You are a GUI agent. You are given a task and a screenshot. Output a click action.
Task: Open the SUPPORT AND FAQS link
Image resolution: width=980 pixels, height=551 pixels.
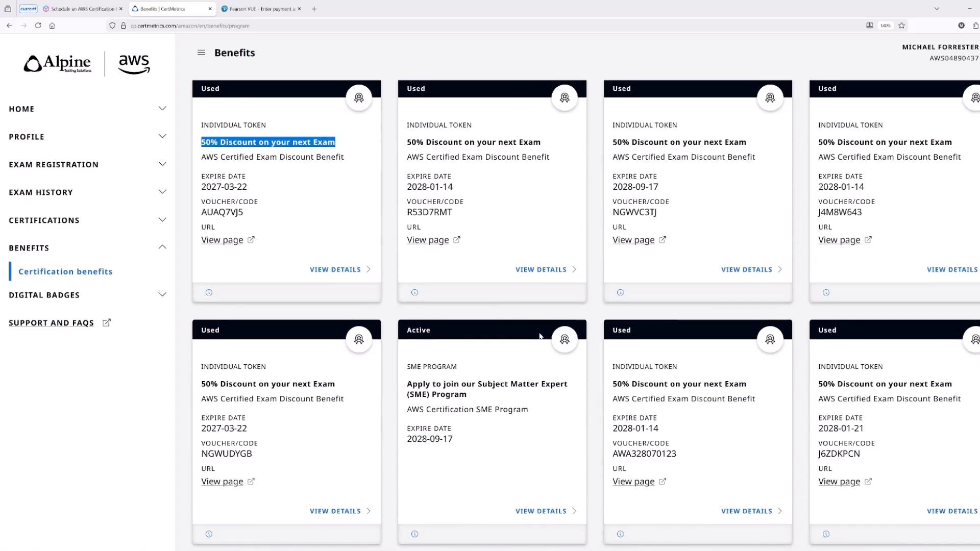pos(59,323)
